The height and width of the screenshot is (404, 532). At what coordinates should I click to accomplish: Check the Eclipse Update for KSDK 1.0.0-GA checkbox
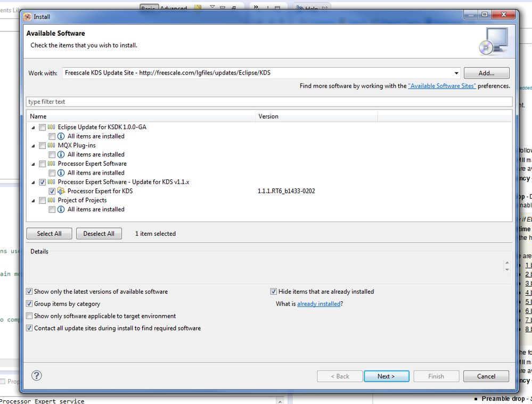(42, 127)
